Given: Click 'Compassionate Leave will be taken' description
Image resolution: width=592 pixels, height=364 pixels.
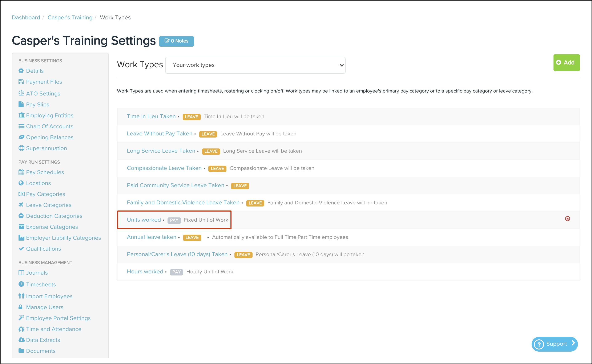Looking at the screenshot, I should point(272,168).
